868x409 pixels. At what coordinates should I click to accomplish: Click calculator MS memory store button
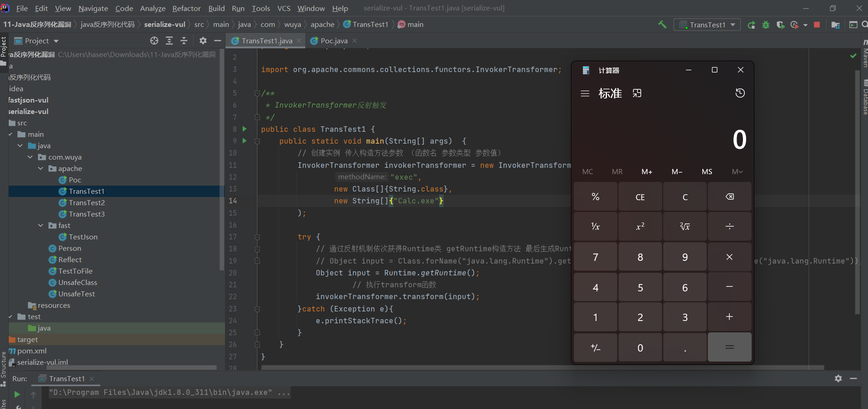pyautogui.click(x=707, y=171)
